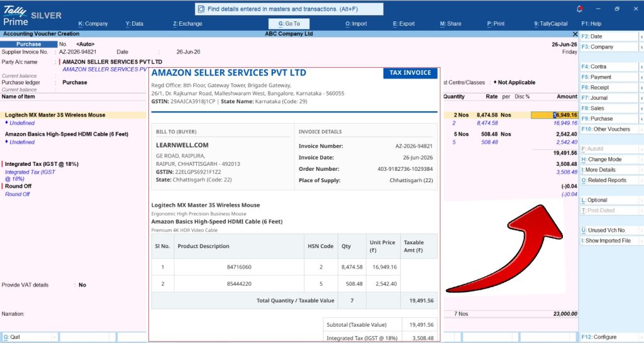Click HSN code 84716060 cell
Image resolution: width=644 pixels, height=343 pixels.
239,267
